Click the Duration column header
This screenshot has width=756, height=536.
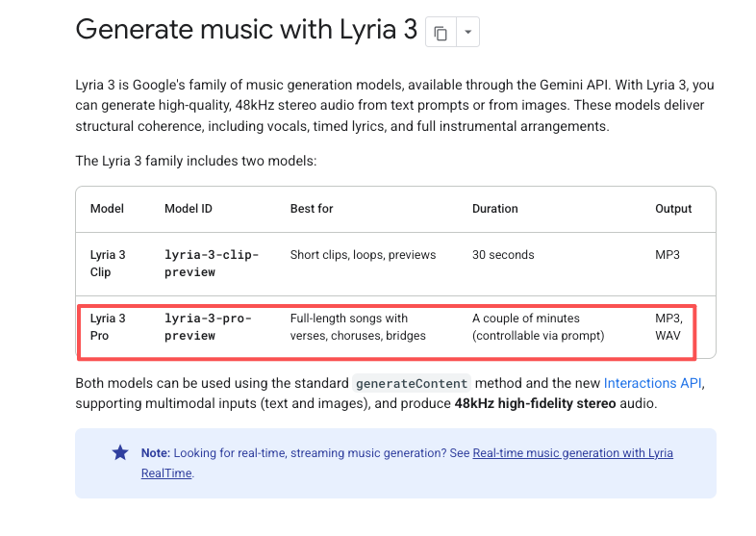point(494,209)
